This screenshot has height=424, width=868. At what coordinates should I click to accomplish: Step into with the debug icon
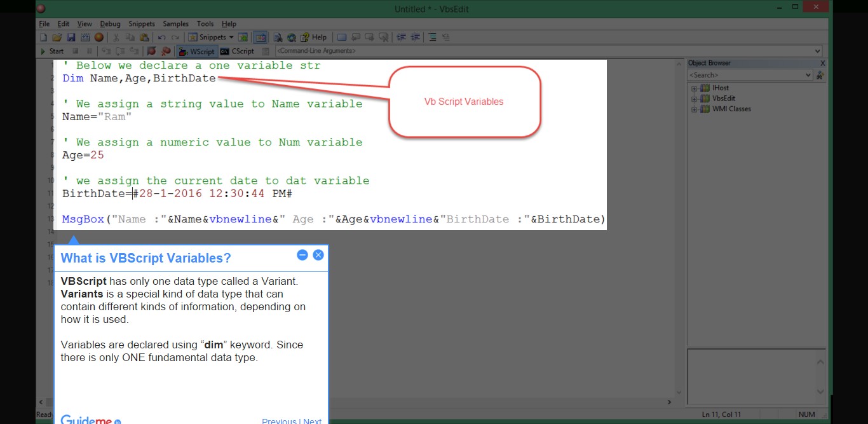106,51
